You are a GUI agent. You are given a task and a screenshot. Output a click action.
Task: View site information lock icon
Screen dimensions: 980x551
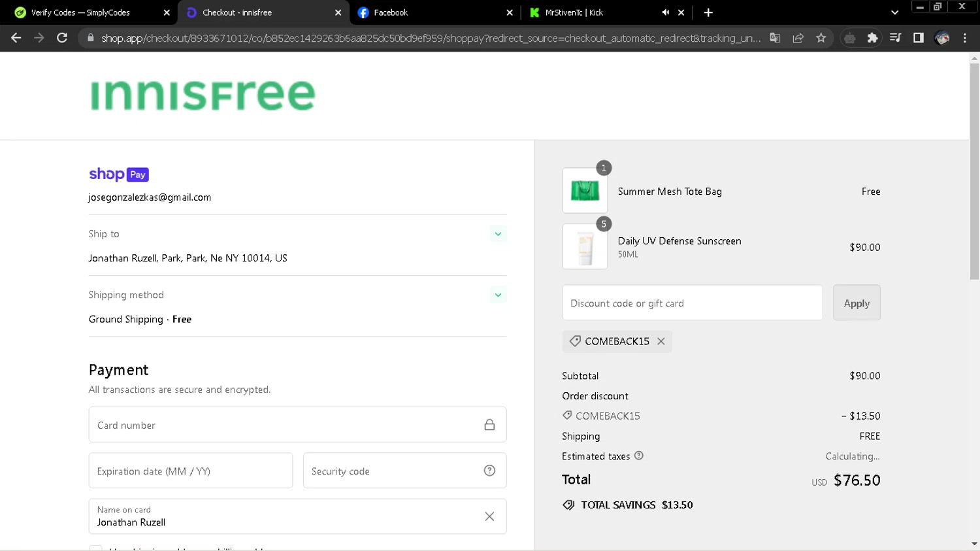(x=90, y=38)
